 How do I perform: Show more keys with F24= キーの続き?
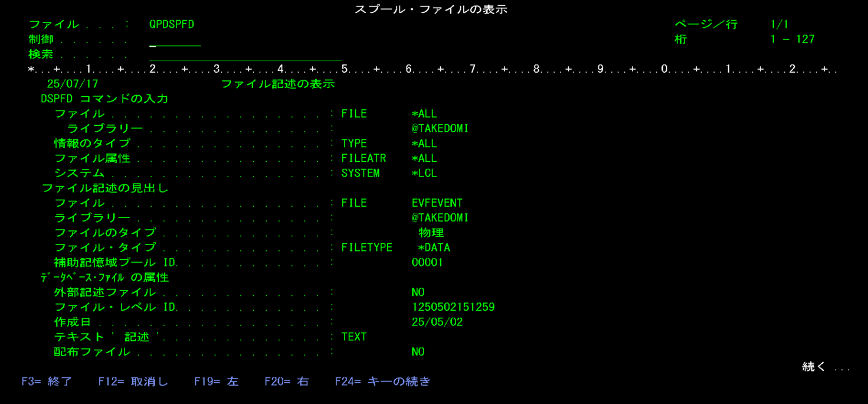pyautogui.click(x=382, y=382)
